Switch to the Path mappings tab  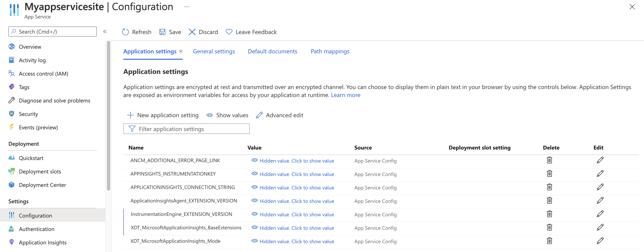click(330, 51)
